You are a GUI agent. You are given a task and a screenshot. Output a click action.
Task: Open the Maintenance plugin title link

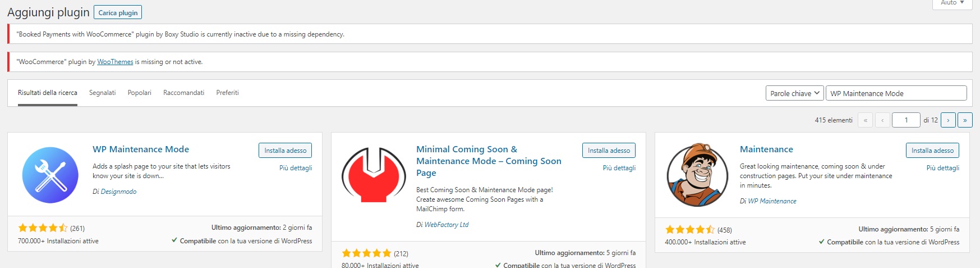(x=766, y=149)
